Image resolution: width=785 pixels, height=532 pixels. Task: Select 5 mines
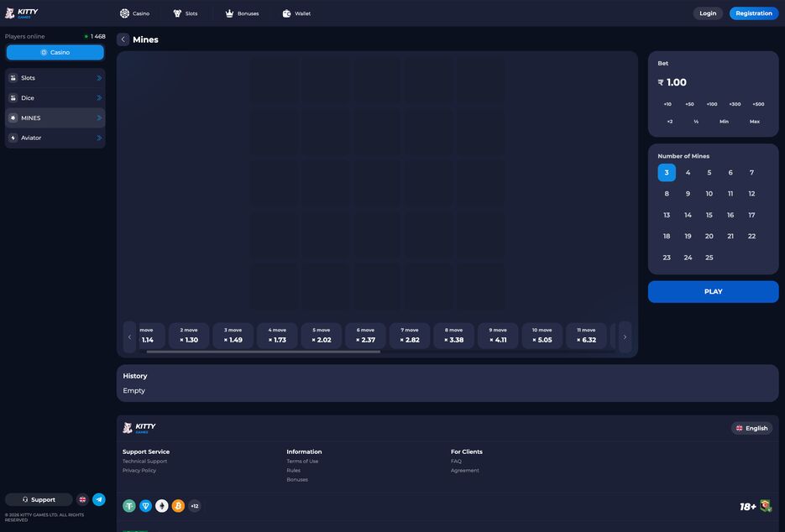click(x=709, y=173)
